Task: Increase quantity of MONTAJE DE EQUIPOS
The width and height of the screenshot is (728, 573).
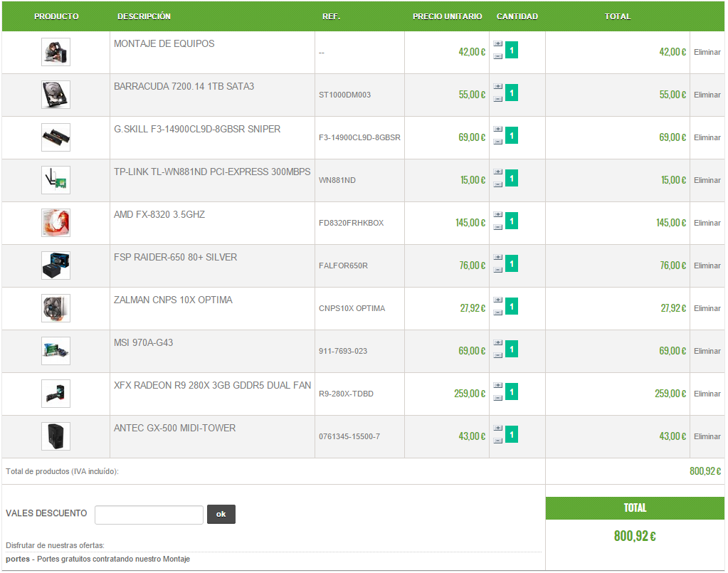Action: click(497, 43)
